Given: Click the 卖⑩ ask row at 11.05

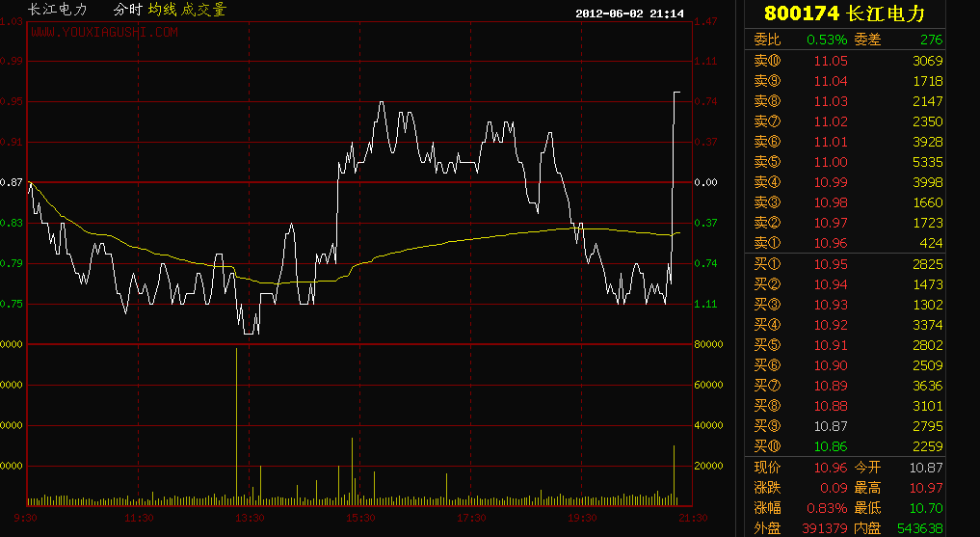Looking at the screenshot, I should pyautogui.click(x=848, y=61).
